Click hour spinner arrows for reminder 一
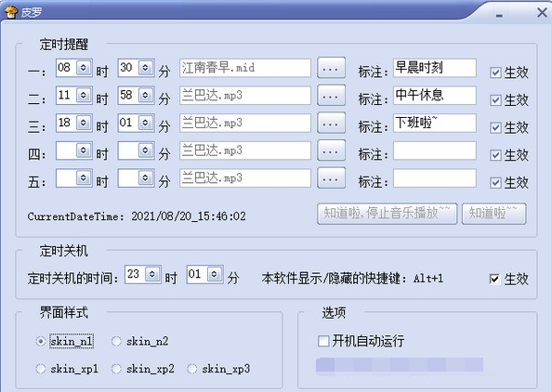Image resolution: width=552 pixels, height=392 pixels. pos(84,67)
